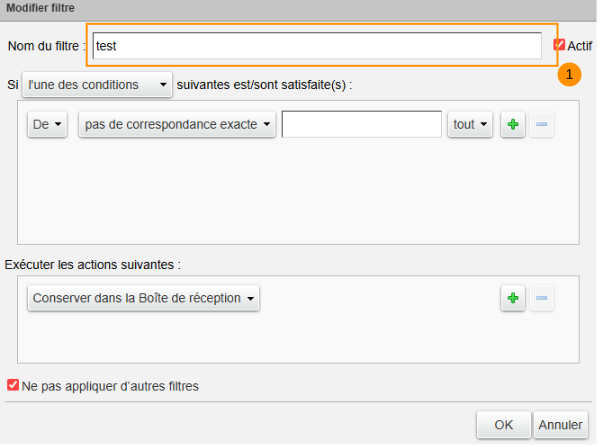Expand the "De" field selector dropdown
Viewport: 600px width, 447px height.
[x=46, y=125]
